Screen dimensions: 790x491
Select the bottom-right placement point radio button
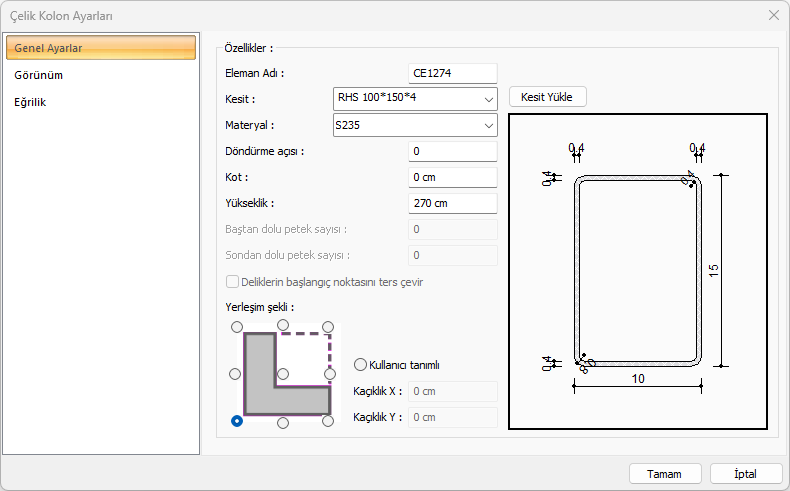click(x=330, y=422)
